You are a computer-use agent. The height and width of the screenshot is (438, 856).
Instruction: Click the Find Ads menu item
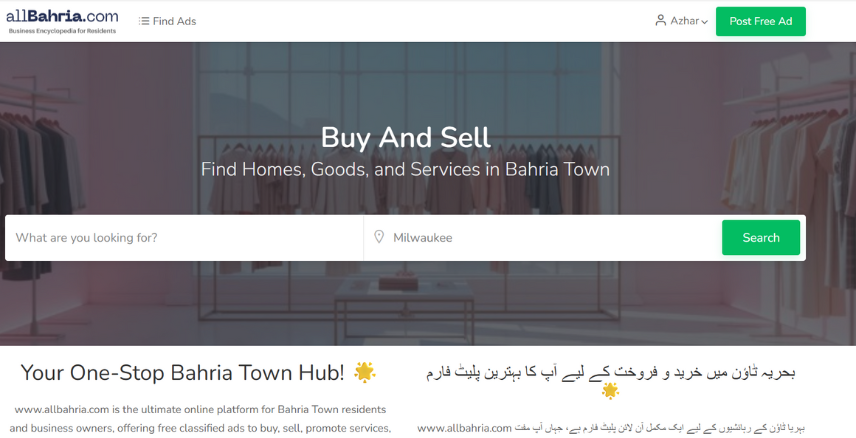click(x=168, y=21)
